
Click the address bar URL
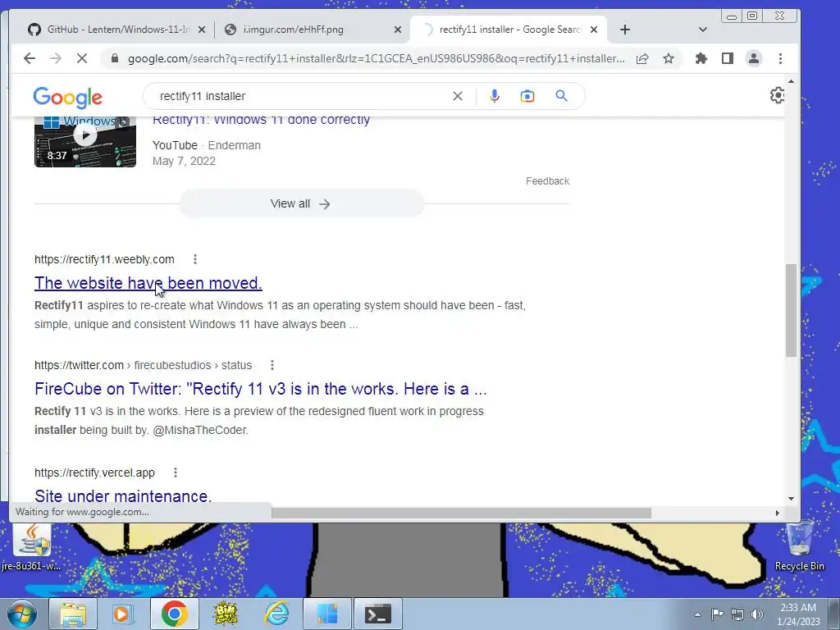[x=376, y=58]
